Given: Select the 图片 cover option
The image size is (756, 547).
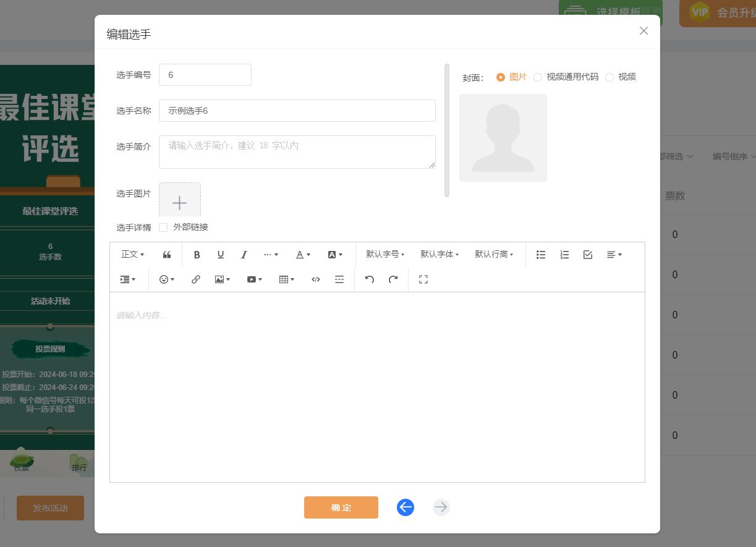Looking at the screenshot, I should point(501,77).
